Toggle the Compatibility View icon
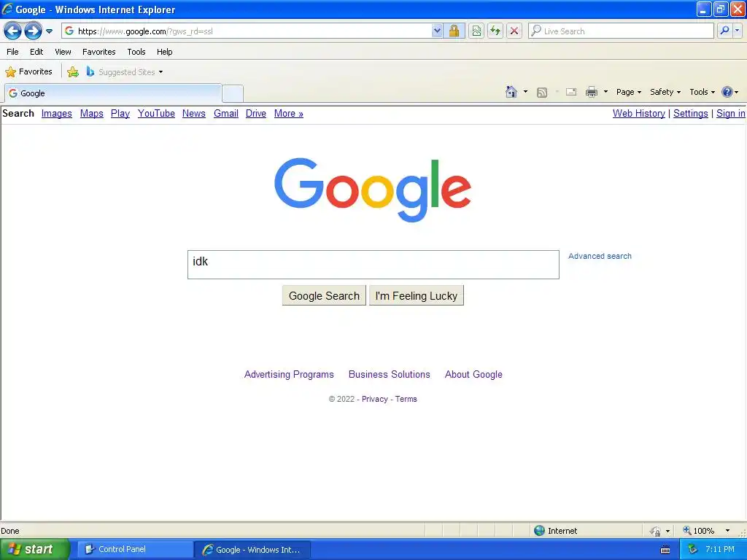Viewport: 747px width, 560px height. (x=476, y=31)
